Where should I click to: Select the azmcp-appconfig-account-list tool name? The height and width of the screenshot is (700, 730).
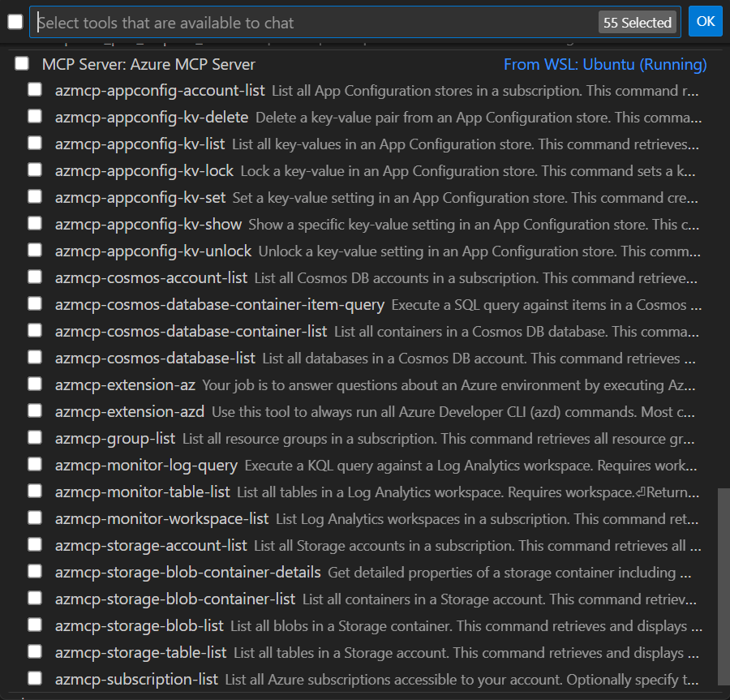[160, 90]
